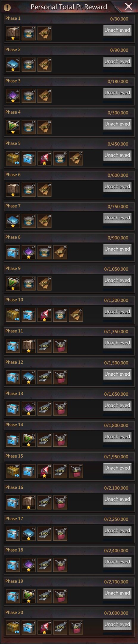This screenshot has height=644, width=138.
Task: Tap Phase 11 steel 3,000 reward icon
Action: 44,346
